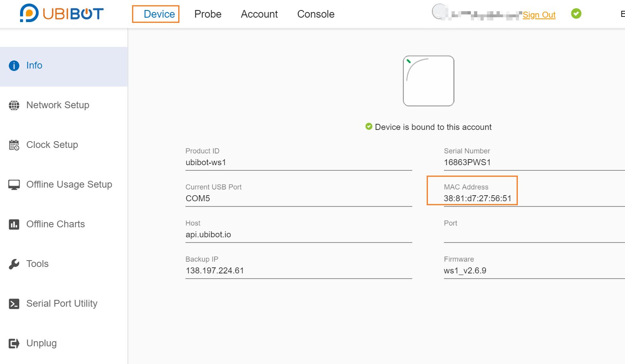Open the Tools section
625x364 pixels.
64,264
